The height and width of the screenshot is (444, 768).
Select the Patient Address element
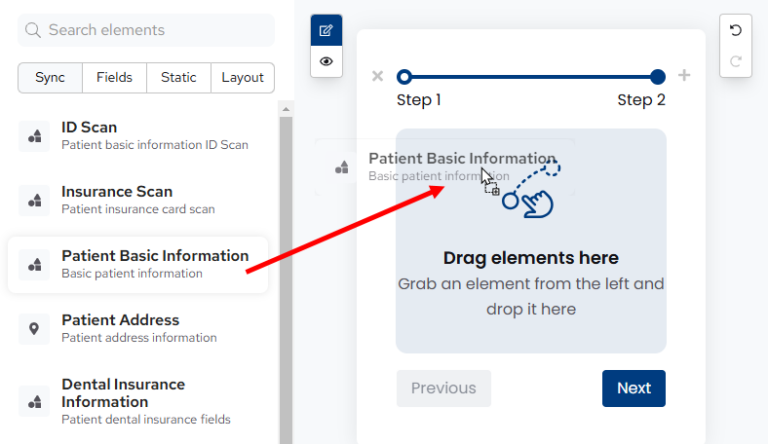[x=138, y=328]
